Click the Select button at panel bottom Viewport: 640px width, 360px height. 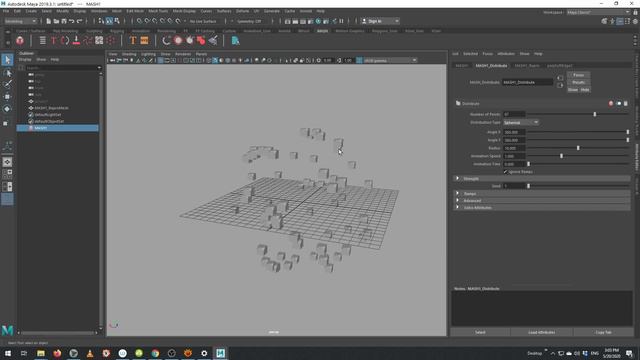point(480,332)
